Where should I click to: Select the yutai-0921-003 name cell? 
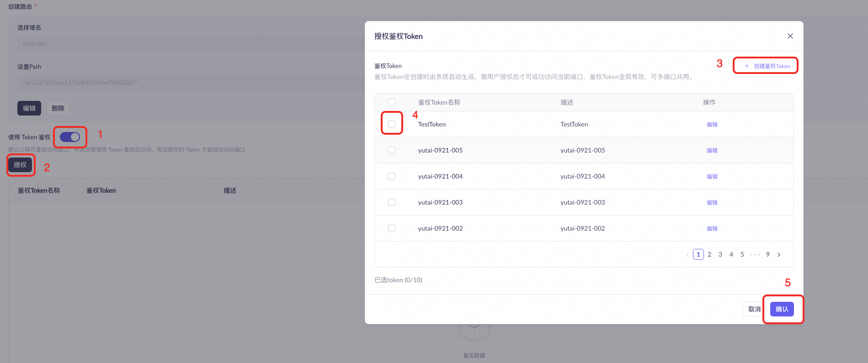click(440, 202)
